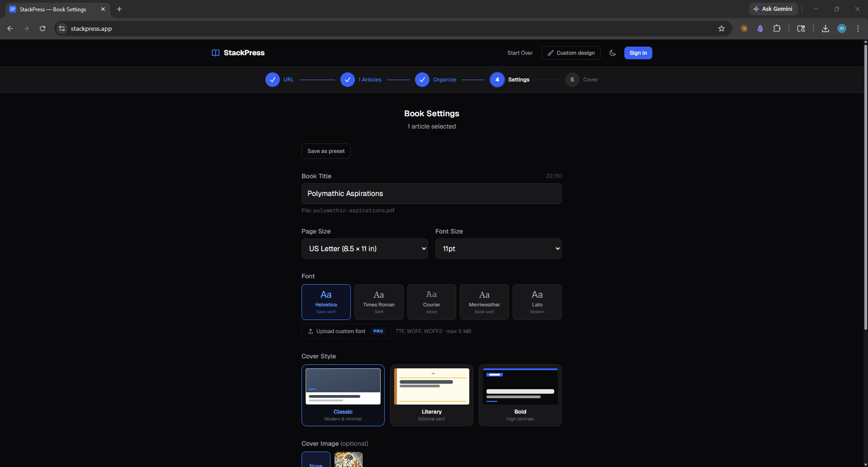Go back in browser history

10,29
